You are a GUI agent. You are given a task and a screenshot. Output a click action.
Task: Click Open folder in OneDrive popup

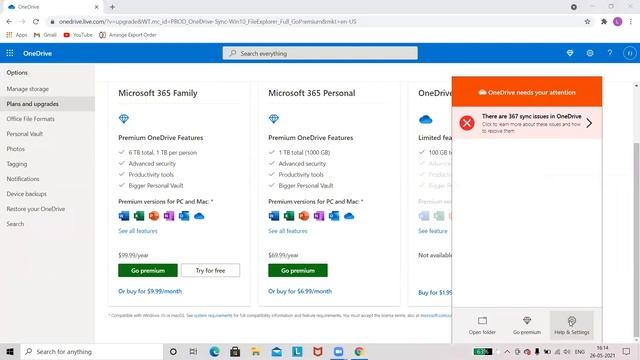click(x=482, y=326)
